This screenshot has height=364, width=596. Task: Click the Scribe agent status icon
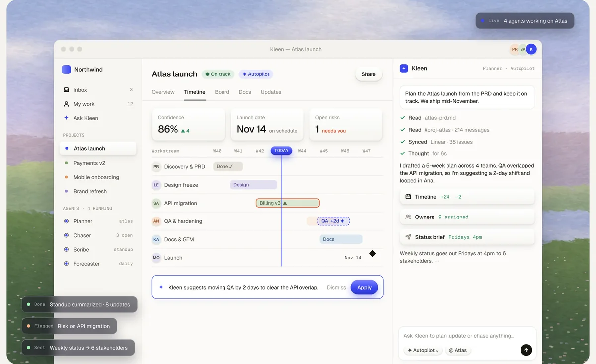pyautogui.click(x=66, y=250)
